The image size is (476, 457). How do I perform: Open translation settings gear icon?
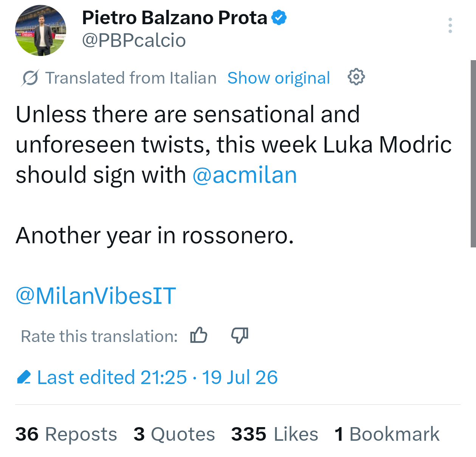356,77
